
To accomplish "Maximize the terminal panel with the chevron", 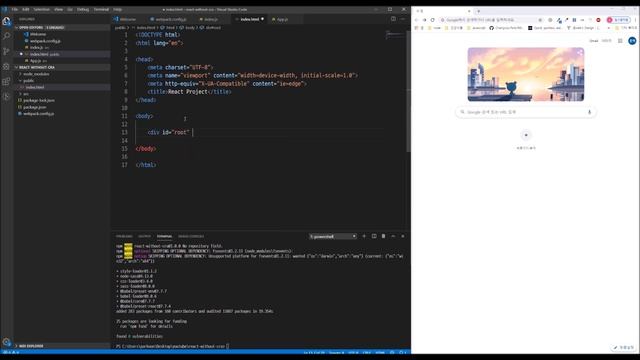I will pyautogui.click(x=393, y=236).
